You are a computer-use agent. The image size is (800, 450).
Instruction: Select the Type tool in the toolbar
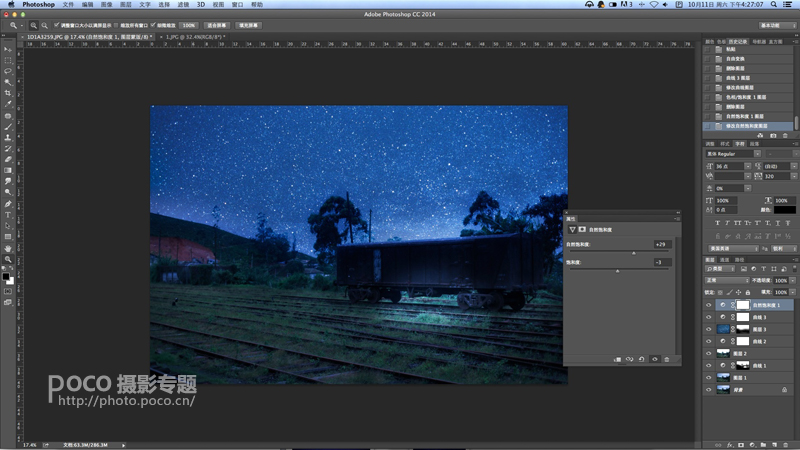click(8, 215)
